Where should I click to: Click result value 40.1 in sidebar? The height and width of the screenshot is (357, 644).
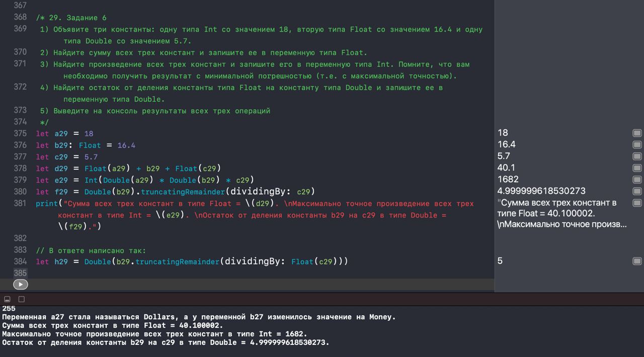click(x=507, y=168)
